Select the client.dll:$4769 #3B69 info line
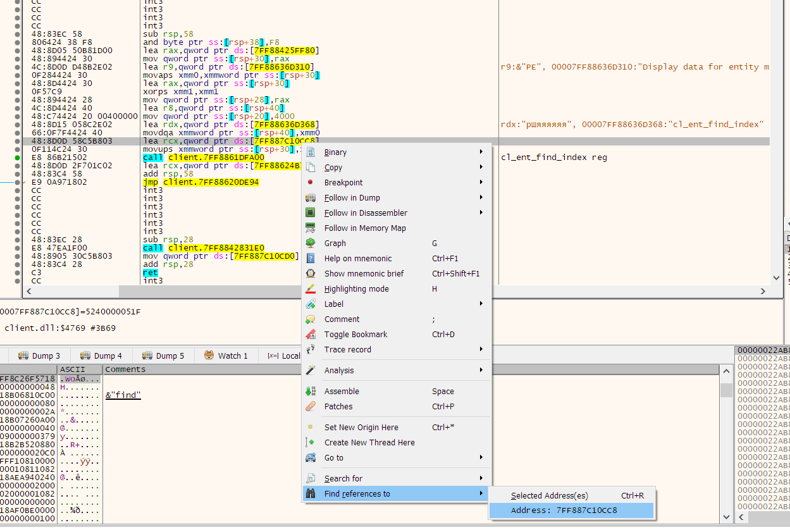The height and width of the screenshot is (532, 790). coord(60,328)
